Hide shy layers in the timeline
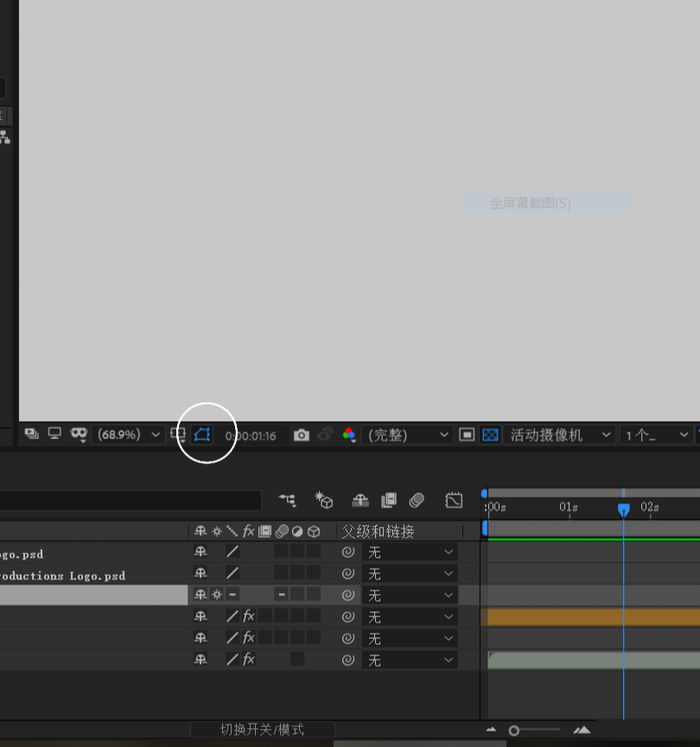The image size is (700, 747). click(x=361, y=500)
